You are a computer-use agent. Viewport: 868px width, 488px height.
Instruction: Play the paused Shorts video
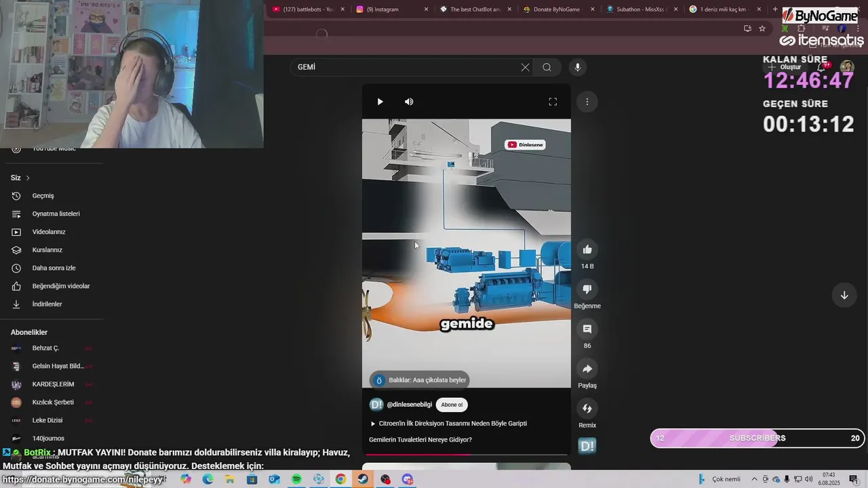(380, 102)
